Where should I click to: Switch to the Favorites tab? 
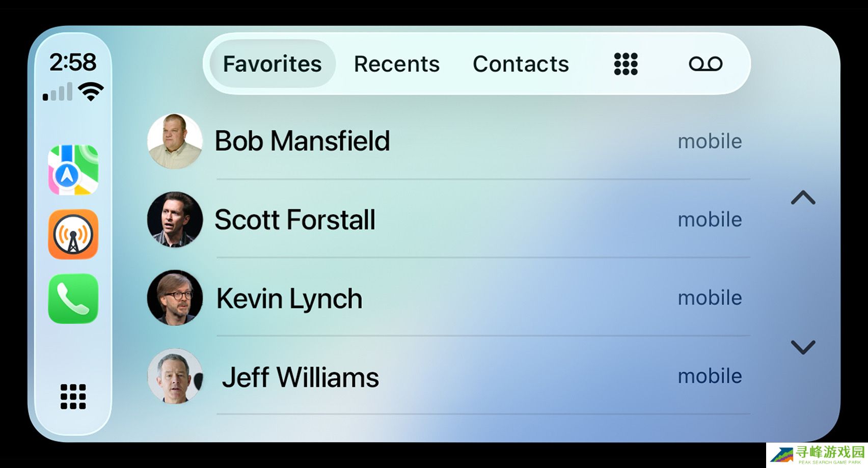point(273,64)
